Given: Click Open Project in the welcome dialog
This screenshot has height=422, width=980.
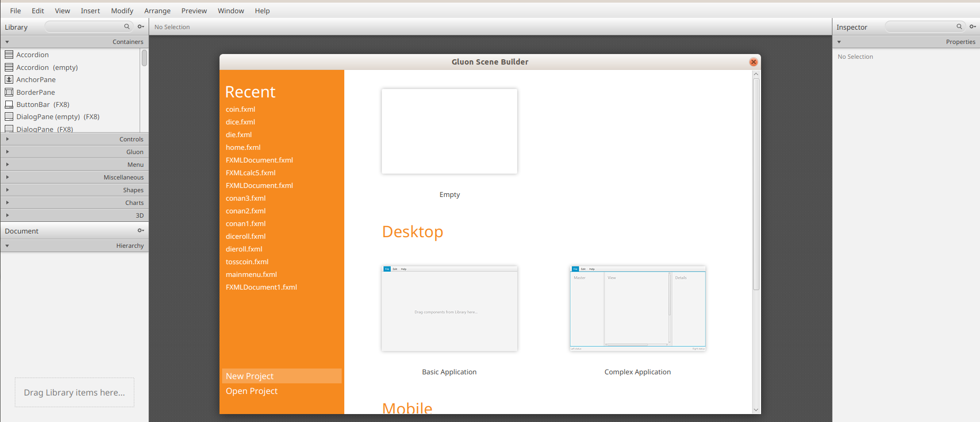Looking at the screenshot, I should 251,391.
